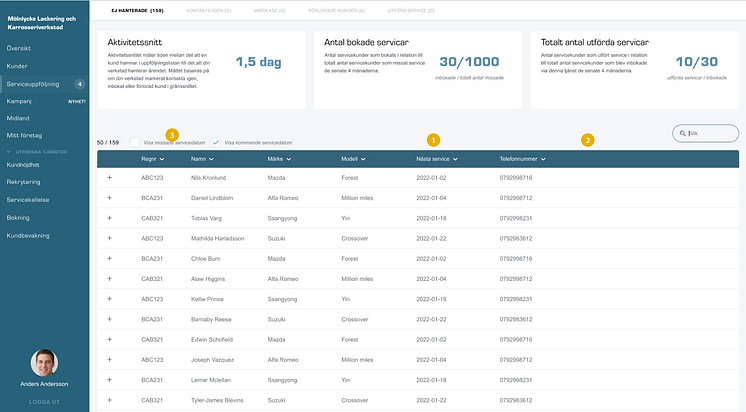This screenshot has height=412, width=746.
Task: Open Kunder in sidebar
Action: pyautogui.click(x=17, y=66)
